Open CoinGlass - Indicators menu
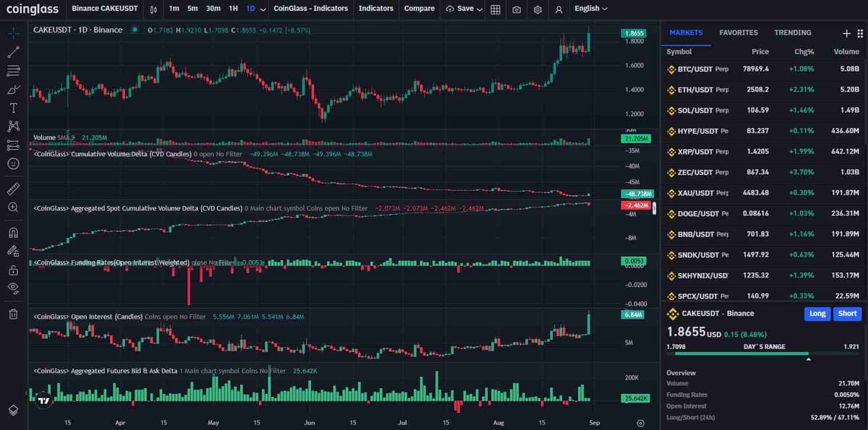The width and height of the screenshot is (868, 430). tap(311, 9)
